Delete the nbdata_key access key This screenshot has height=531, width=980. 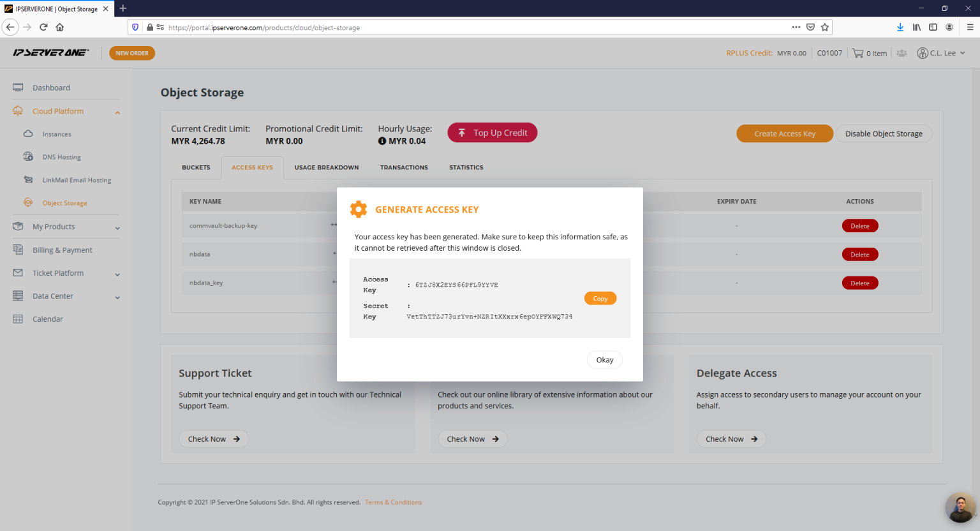click(x=859, y=283)
